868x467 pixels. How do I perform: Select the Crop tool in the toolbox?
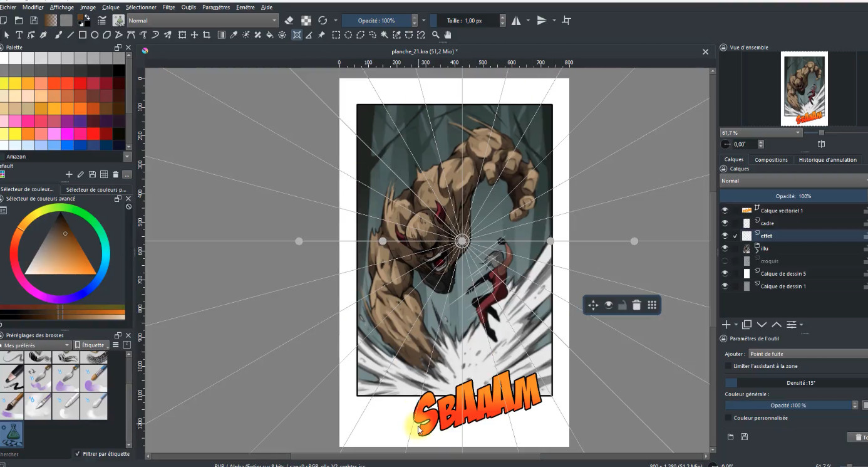[206, 35]
